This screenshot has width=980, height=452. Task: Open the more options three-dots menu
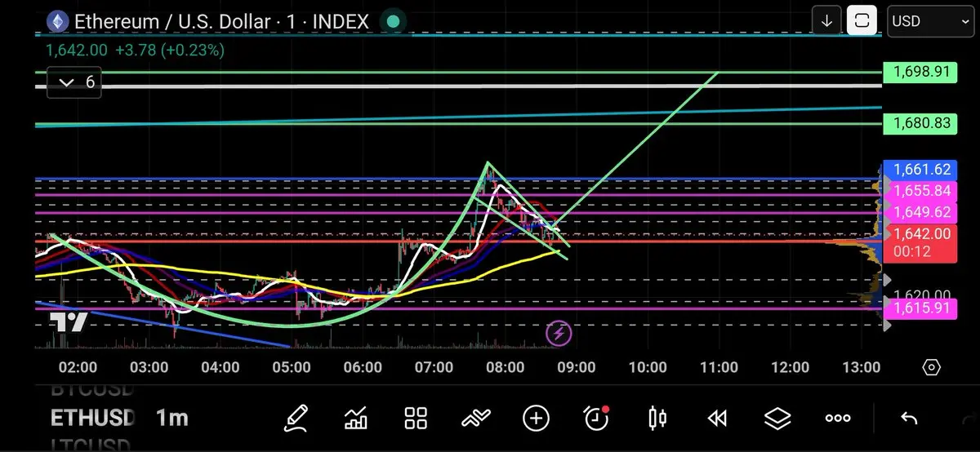pyautogui.click(x=838, y=419)
